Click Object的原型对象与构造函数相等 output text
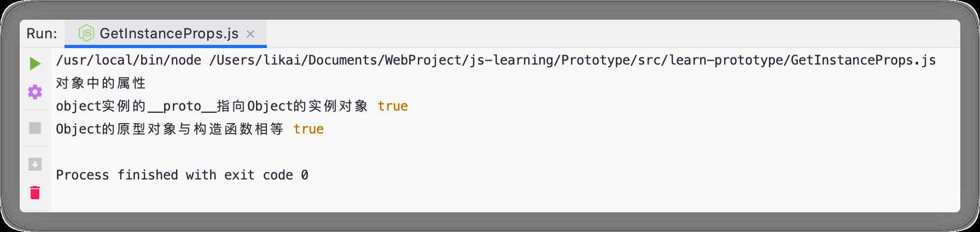Screen dimensions: 980x232 click(170, 129)
